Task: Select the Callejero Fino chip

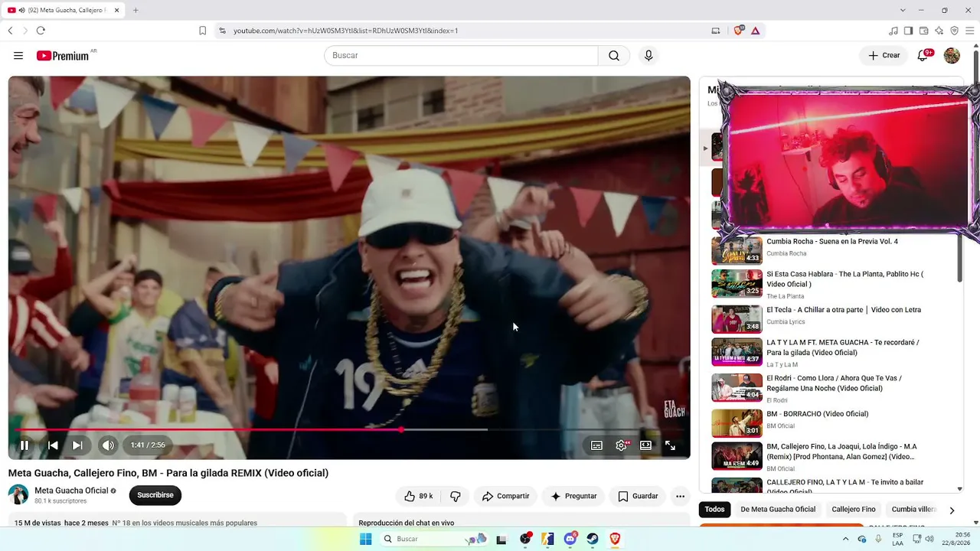Action: (x=854, y=510)
